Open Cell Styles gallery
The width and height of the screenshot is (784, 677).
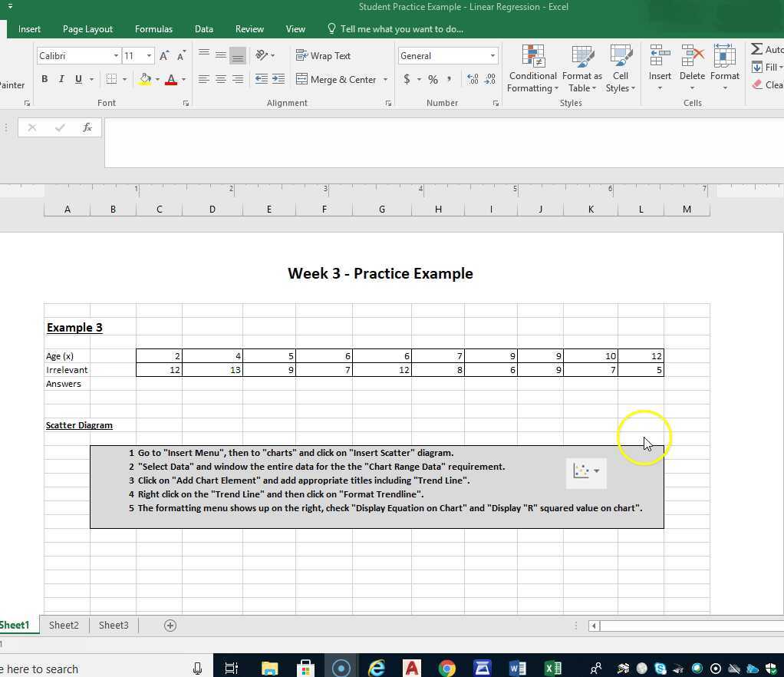(621, 69)
